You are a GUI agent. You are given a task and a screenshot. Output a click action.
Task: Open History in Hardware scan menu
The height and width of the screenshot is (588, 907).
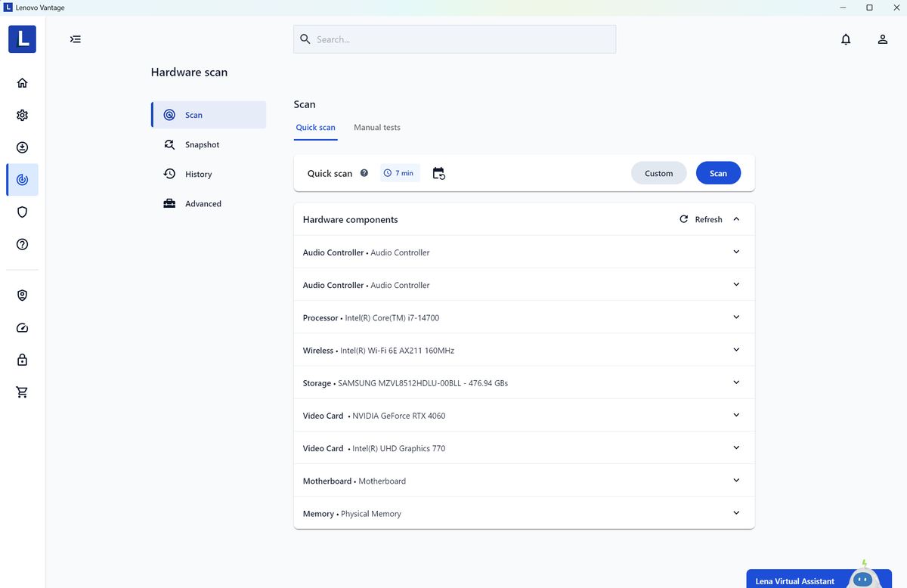[209, 174]
